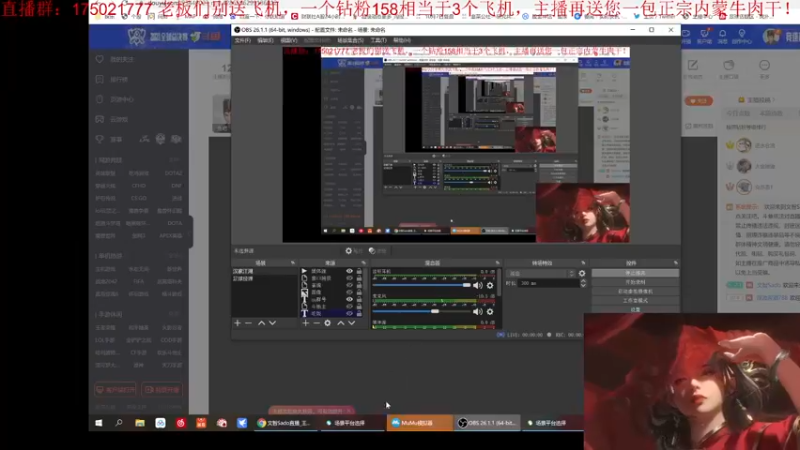Screen dimensions: 800x450
Task: Mute the 麦克风 mixer channel
Action: pos(478,311)
